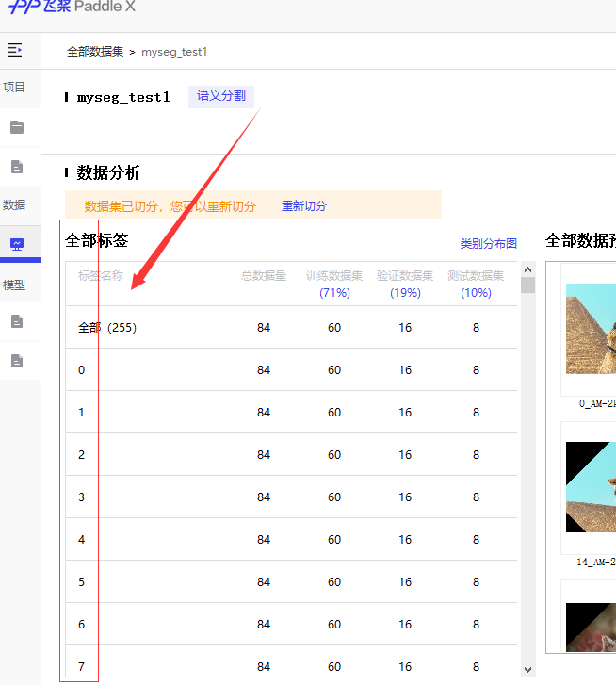
Task: Click the 模型 sidebar section label
Action: pos(13,285)
